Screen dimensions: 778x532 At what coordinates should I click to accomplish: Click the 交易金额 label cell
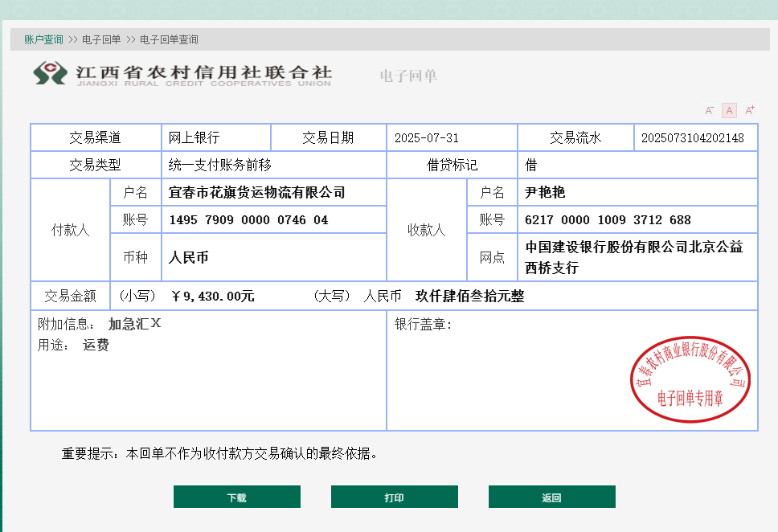click(x=71, y=297)
